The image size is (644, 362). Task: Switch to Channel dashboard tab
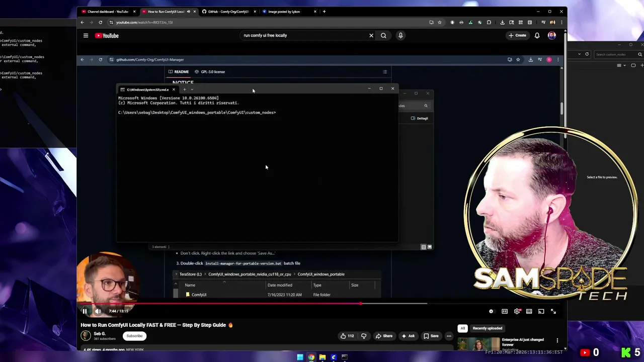[108, 12]
